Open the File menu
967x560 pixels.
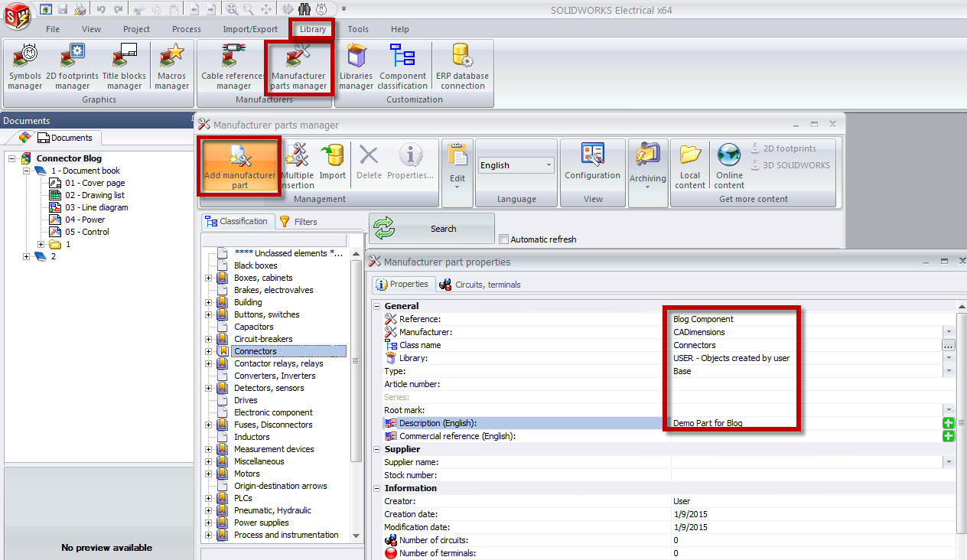[53, 29]
